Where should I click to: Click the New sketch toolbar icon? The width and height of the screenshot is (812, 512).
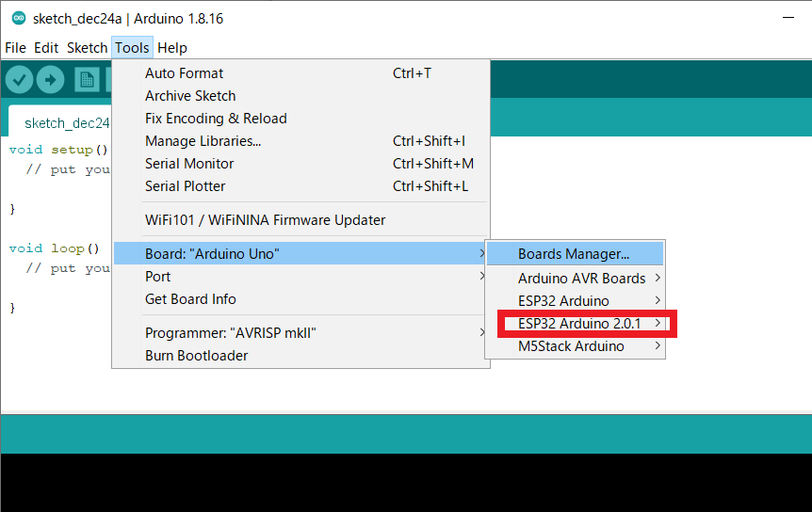[x=88, y=80]
